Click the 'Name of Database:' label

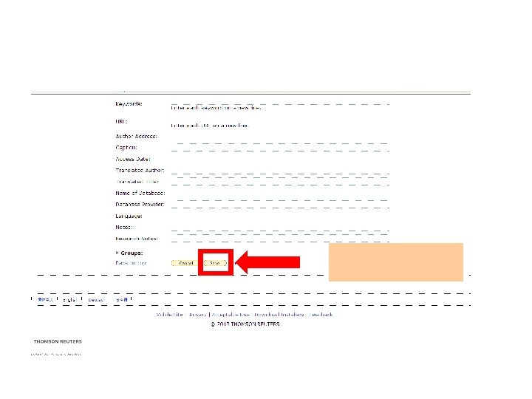point(140,193)
